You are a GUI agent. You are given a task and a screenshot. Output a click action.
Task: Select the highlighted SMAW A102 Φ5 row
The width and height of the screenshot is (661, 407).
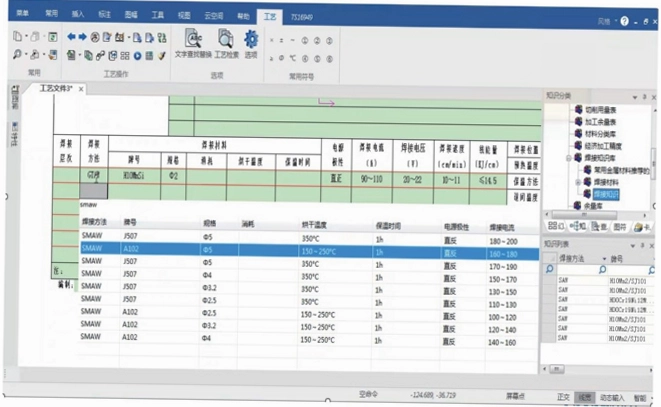(x=309, y=250)
